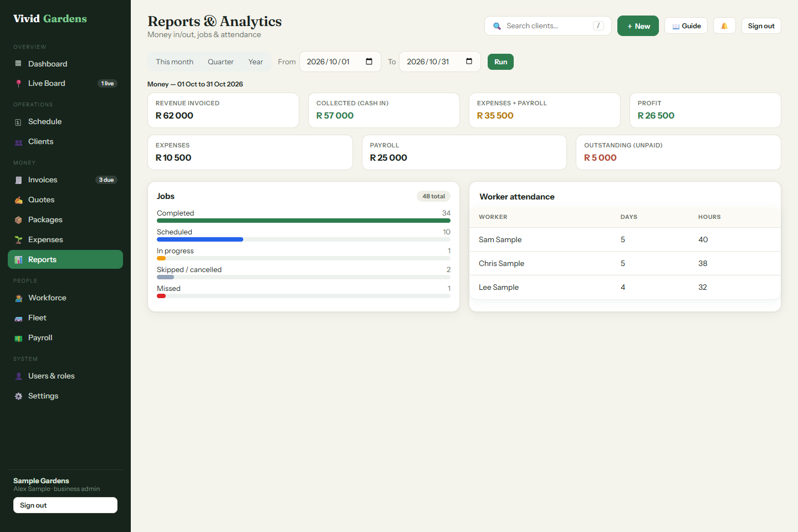Click the 1 live badge
Image resolution: width=798 pixels, height=532 pixels.
pos(108,83)
